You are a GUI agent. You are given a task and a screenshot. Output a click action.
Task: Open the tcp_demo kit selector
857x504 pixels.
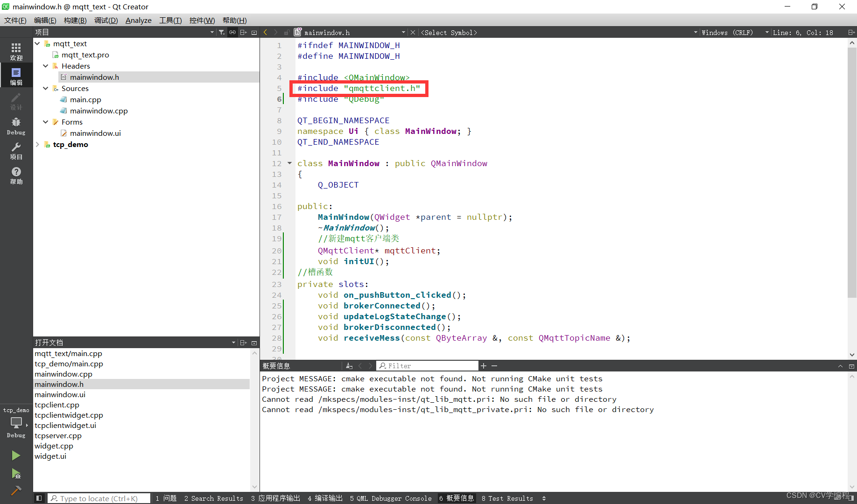(16, 423)
